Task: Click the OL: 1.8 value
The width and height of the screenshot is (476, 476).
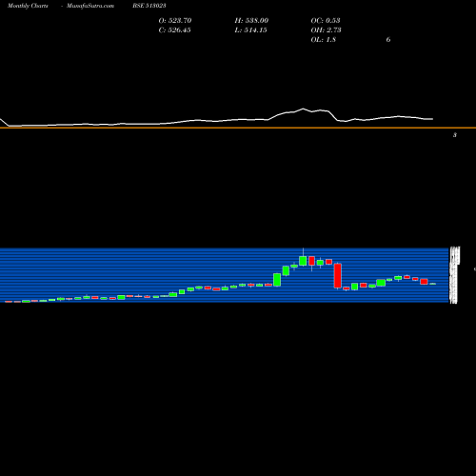Action: [x=323, y=40]
